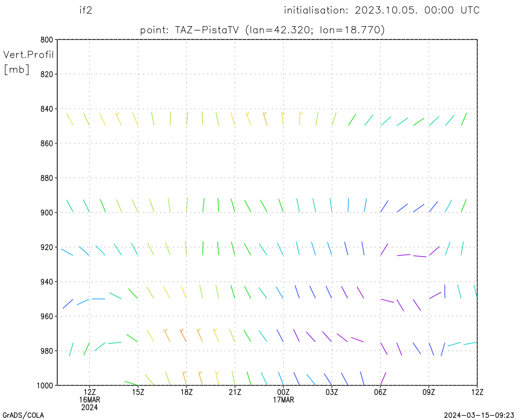Click the 15Z time tick label
Image resolution: width=525 pixels, height=420 pixels.
(x=138, y=392)
